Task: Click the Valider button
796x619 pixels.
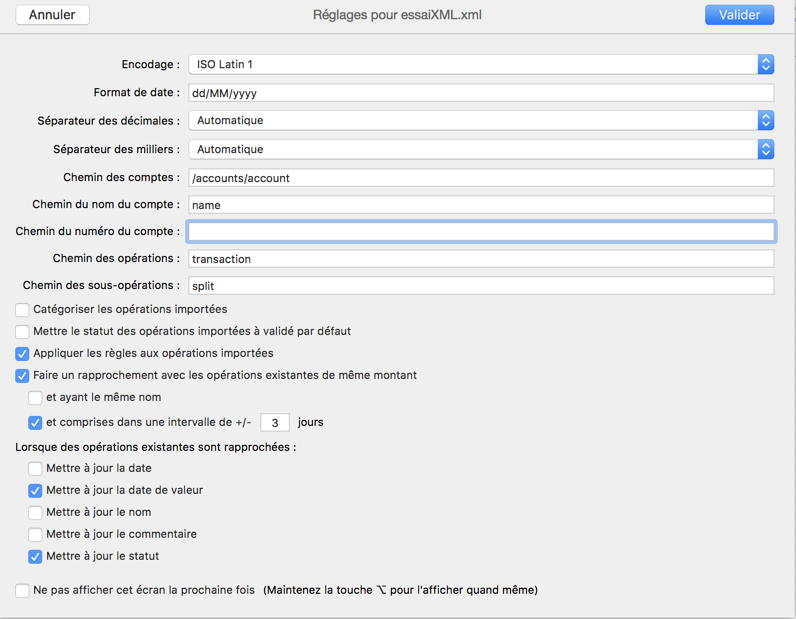Action: click(739, 15)
